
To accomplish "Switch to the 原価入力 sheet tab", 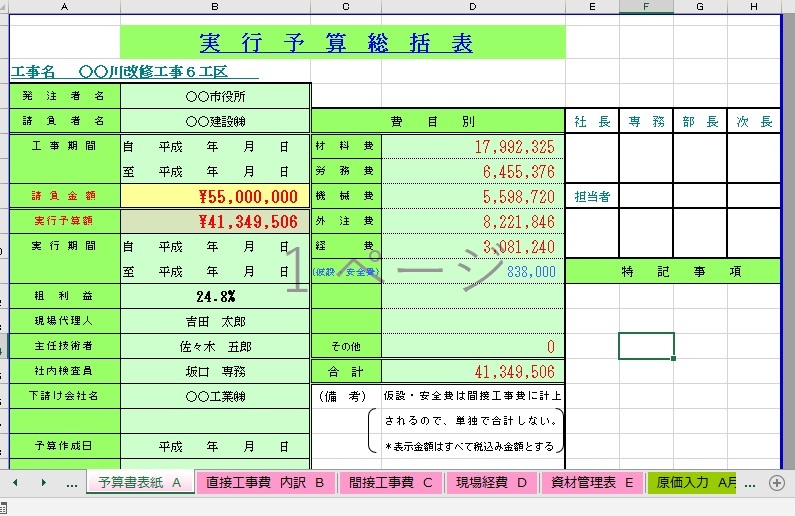I will (692, 483).
